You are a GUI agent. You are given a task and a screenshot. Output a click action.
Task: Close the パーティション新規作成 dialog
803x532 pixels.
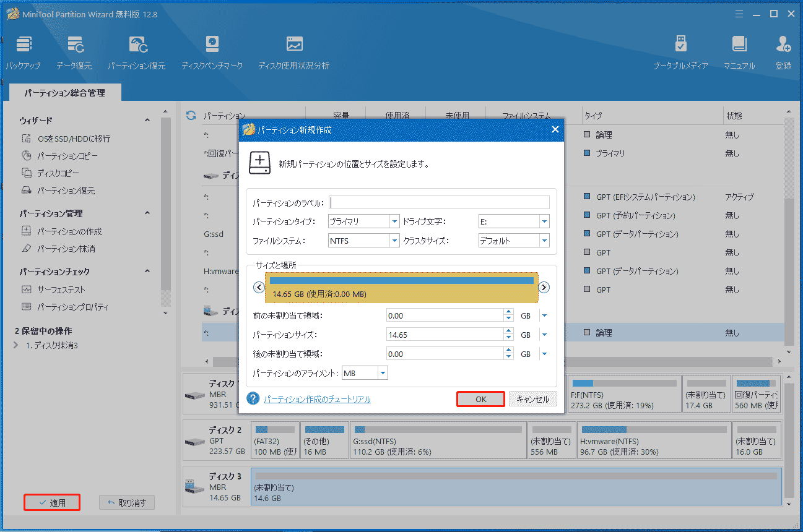coord(555,129)
